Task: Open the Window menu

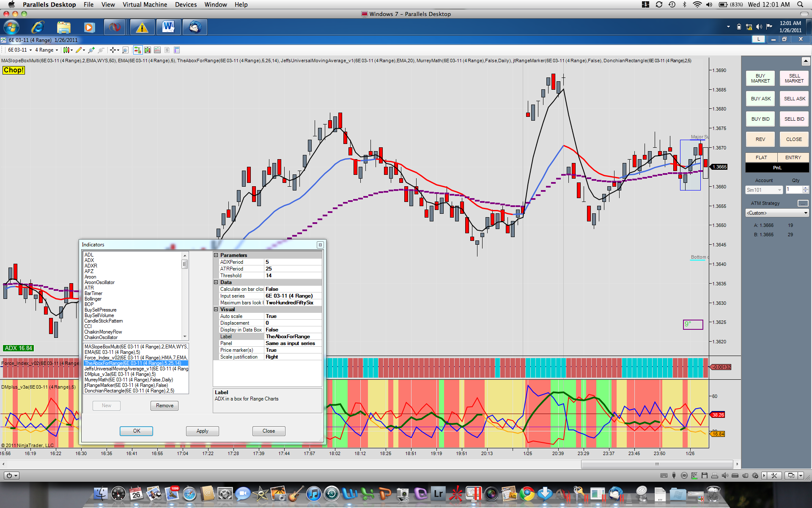Action: [x=216, y=5]
